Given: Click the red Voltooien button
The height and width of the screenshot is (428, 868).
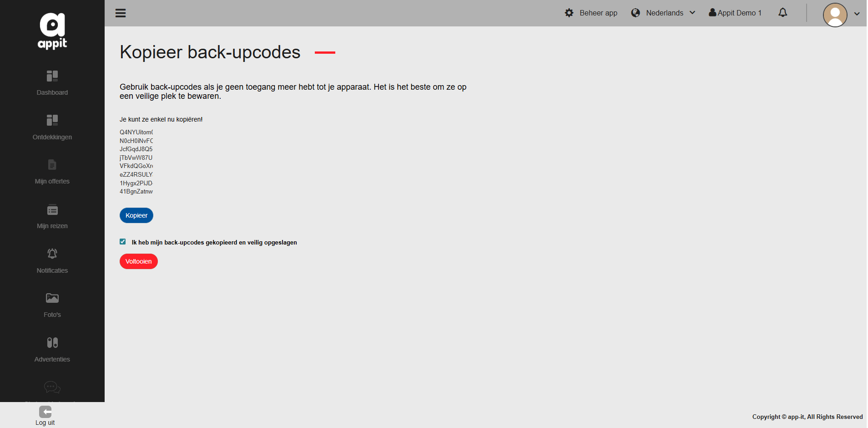Looking at the screenshot, I should pyautogui.click(x=139, y=261).
